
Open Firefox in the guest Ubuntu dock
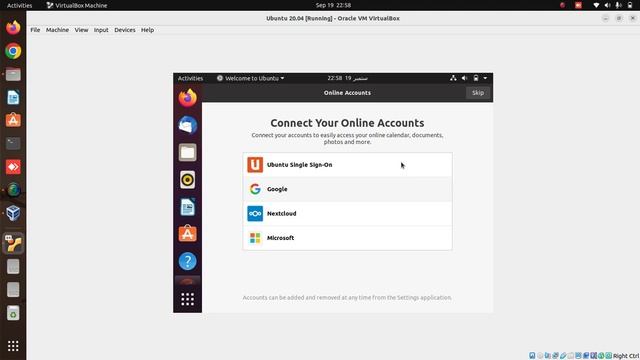pos(187,98)
